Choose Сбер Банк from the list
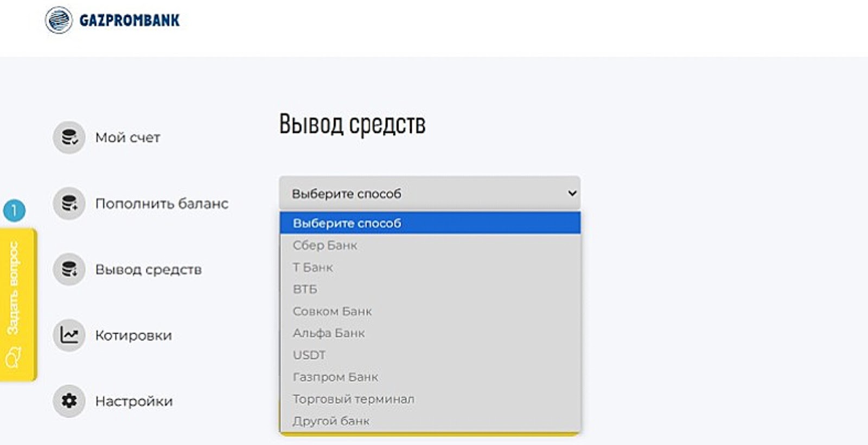Image resolution: width=868 pixels, height=445 pixels. tap(430, 245)
